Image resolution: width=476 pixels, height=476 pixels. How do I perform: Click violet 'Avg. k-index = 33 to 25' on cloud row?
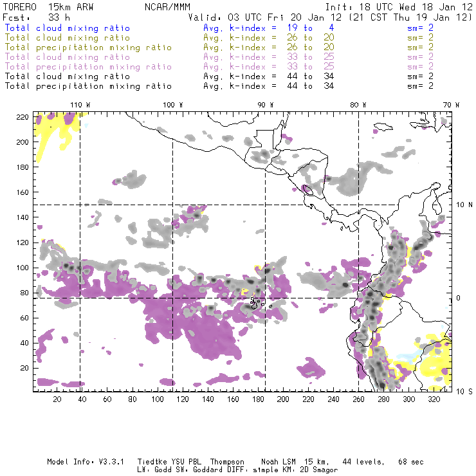coord(269,57)
